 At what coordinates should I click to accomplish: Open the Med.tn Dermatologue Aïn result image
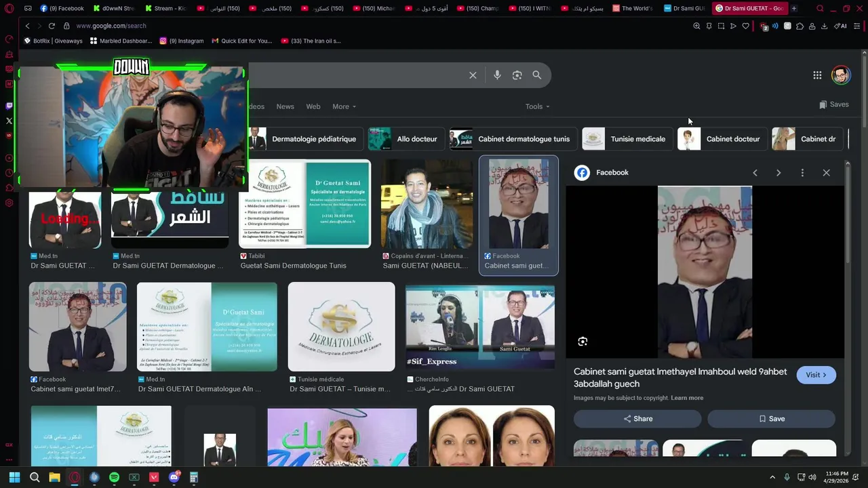(207, 327)
